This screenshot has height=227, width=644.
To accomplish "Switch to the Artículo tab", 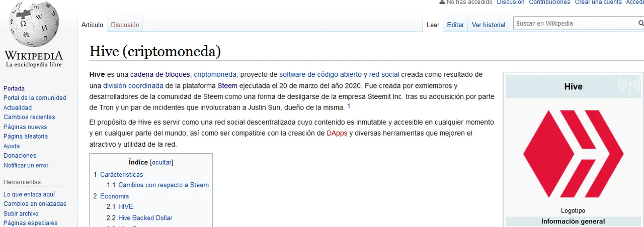I will 92,25.
